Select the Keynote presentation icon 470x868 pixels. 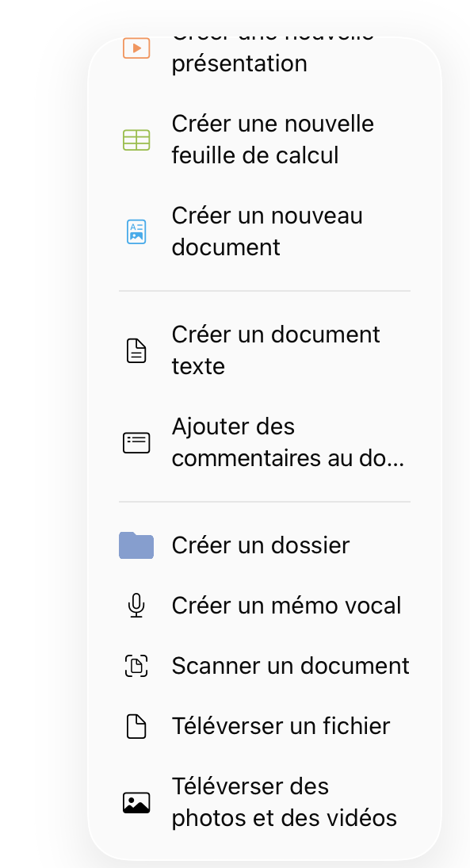136,48
